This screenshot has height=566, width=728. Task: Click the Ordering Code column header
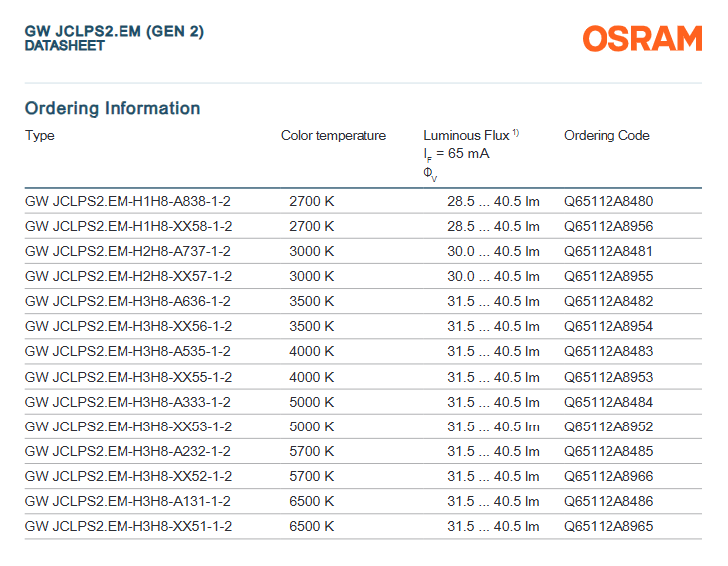coord(607,136)
